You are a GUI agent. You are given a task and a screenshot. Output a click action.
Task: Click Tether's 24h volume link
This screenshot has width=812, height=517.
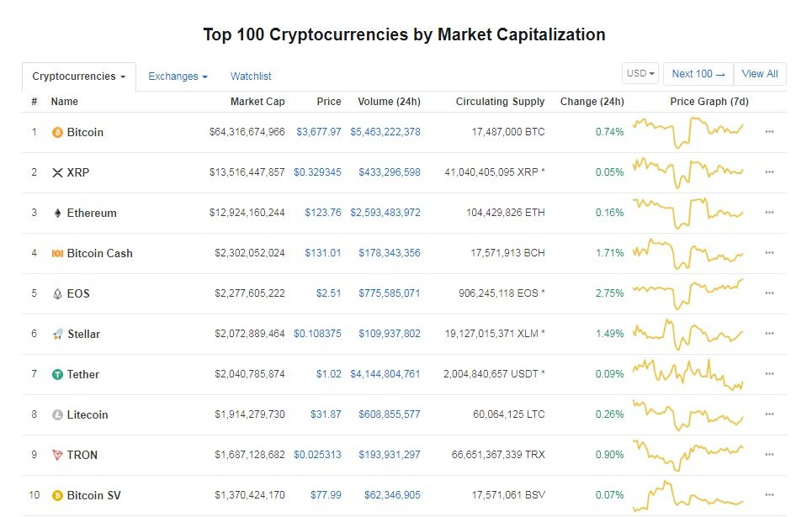pyautogui.click(x=385, y=374)
